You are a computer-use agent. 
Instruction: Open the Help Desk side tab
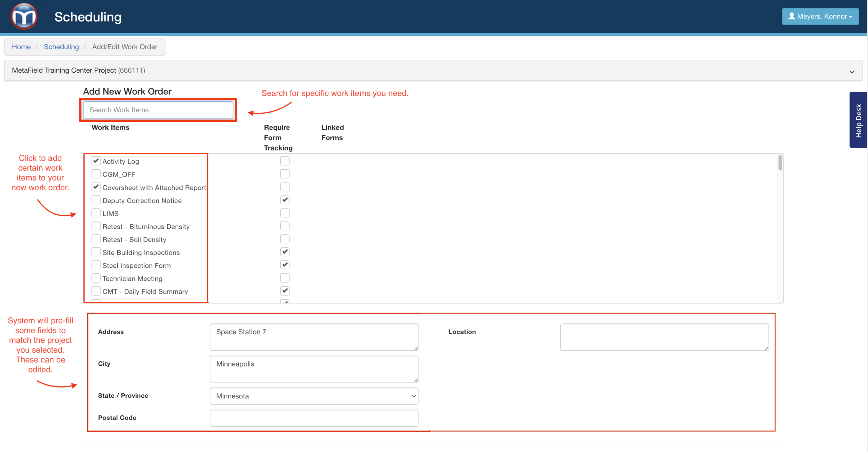858,120
